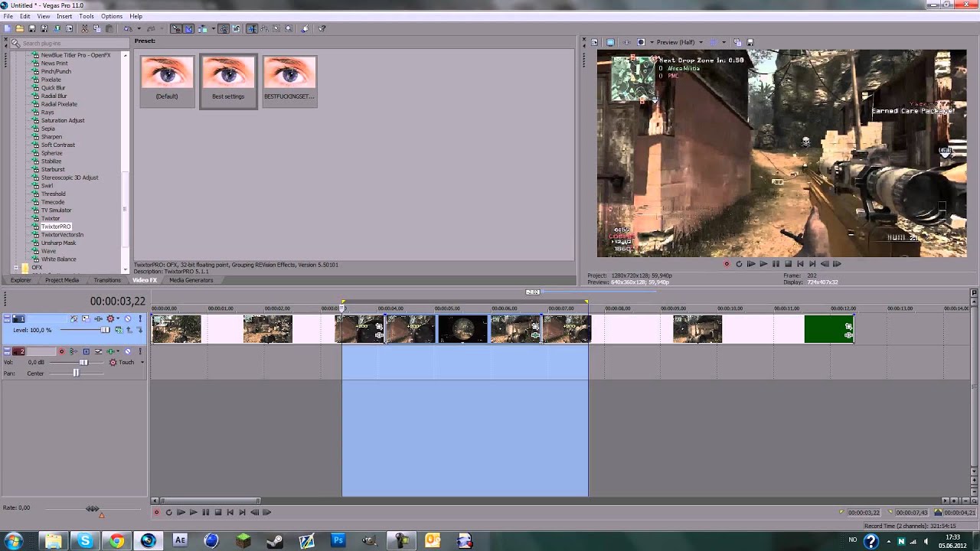Screen dimensions: 980x551
Task: Toggle preview on external monitor icon
Action: [610, 42]
